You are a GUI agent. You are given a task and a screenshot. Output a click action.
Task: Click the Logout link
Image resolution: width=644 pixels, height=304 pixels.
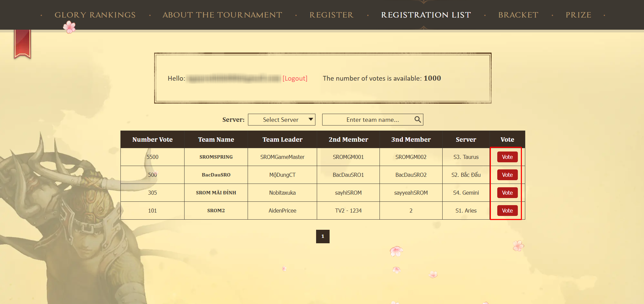[295, 78]
